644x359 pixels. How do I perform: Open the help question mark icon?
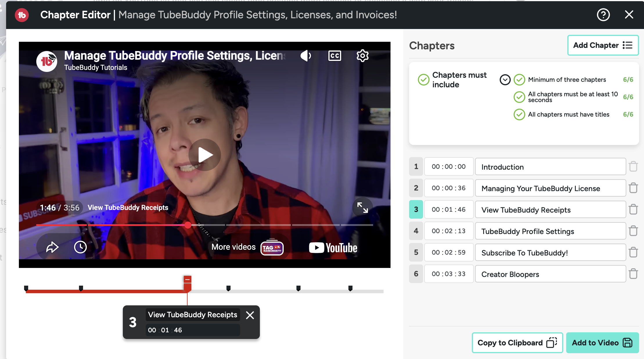click(x=603, y=15)
